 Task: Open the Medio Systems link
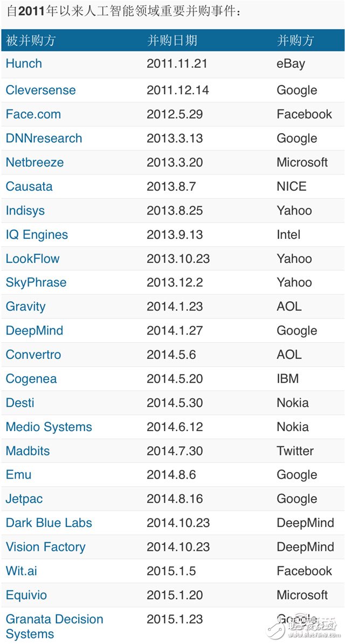[49, 427]
